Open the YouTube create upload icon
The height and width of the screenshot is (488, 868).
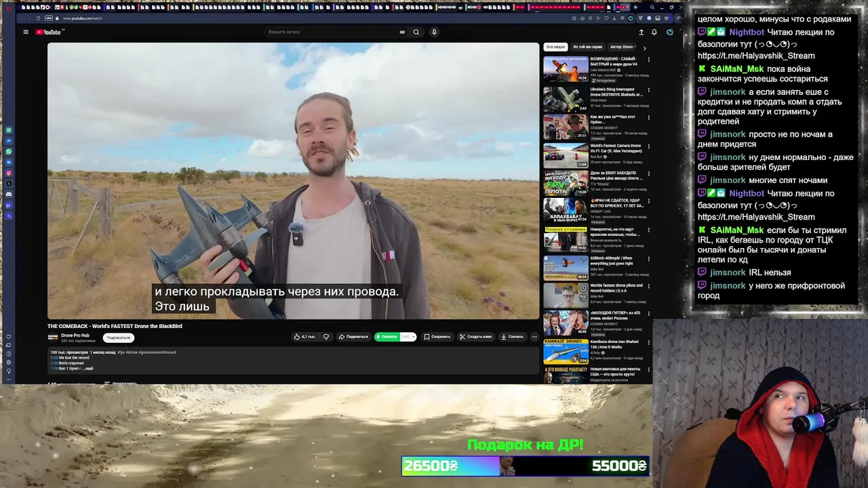tap(641, 32)
